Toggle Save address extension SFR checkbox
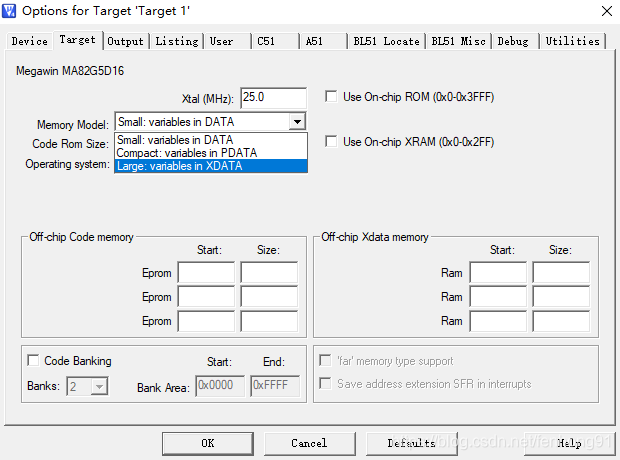The width and height of the screenshot is (620, 460). click(x=325, y=383)
